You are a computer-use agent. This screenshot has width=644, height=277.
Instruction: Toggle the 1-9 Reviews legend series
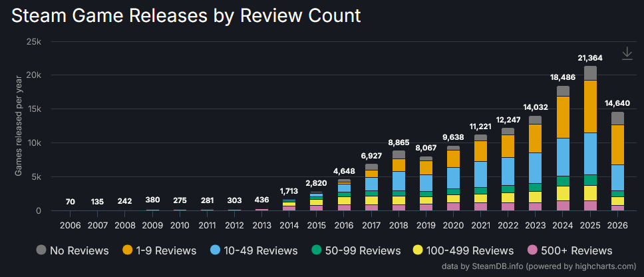pos(160,250)
